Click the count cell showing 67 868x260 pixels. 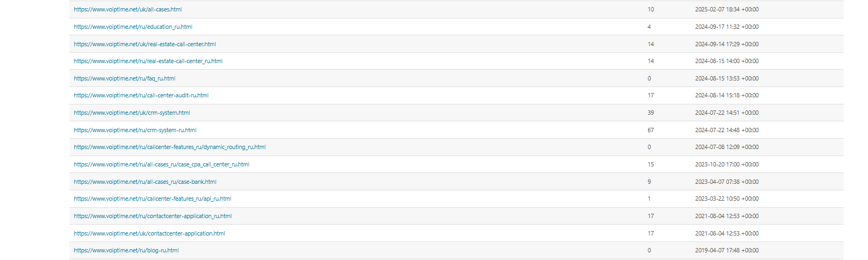click(x=651, y=130)
